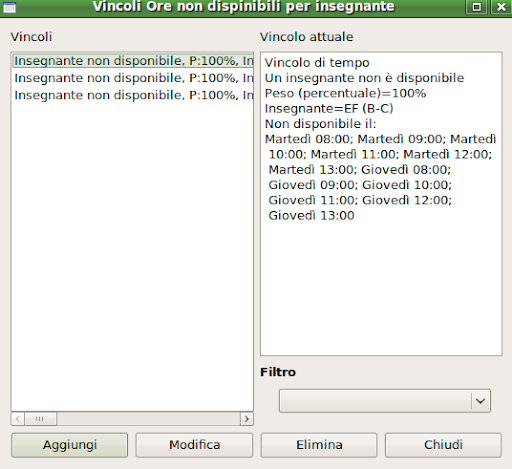Click the Insegnante=EF (B-C) line
Image resolution: width=512 pixels, height=469 pixels.
tap(329, 108)
